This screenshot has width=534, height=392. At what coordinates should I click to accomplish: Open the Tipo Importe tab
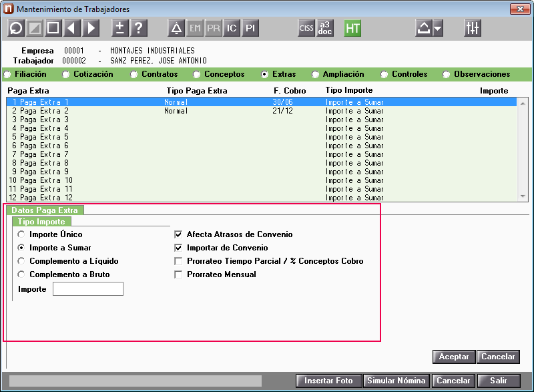coord(41,222)
